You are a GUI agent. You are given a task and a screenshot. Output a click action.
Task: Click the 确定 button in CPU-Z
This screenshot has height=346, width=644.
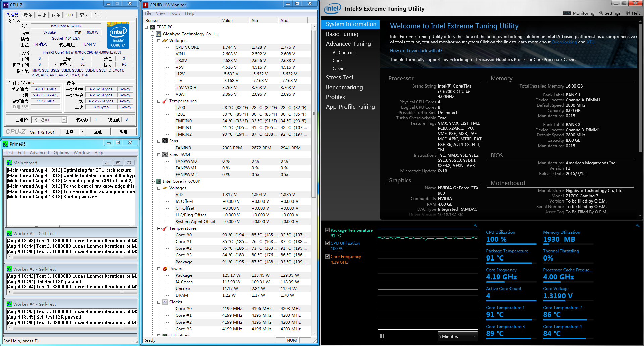[x=123, y=132]
